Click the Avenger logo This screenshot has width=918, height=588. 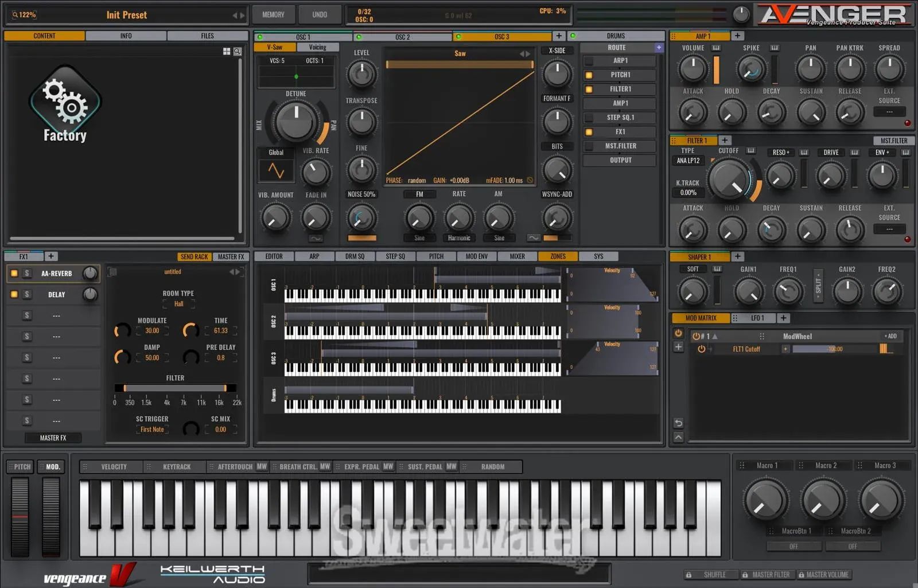[x=835, y=15]
